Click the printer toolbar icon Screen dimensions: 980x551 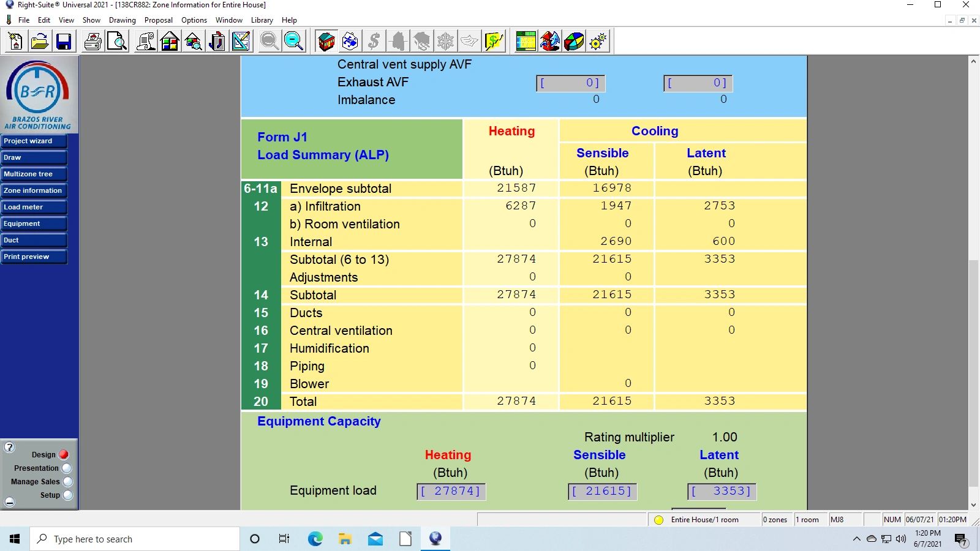pos(93,42)
